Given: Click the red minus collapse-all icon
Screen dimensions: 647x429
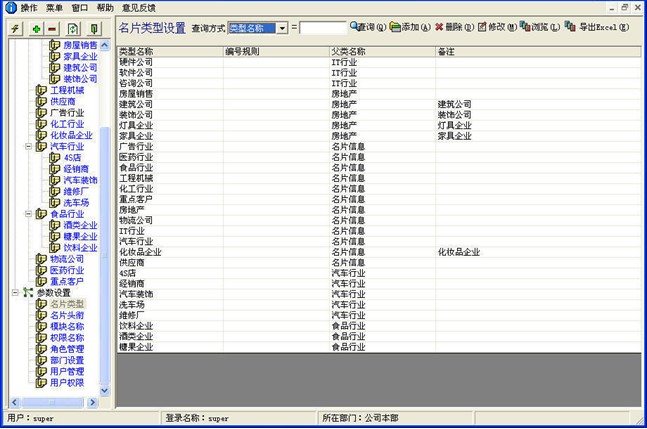Looking at the screenshot, I should [x=52, y=29].
